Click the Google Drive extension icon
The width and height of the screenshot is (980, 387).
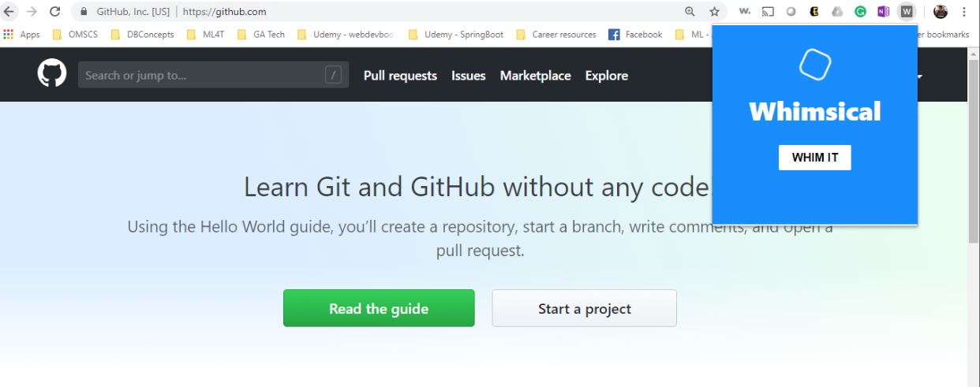point(838,12)
